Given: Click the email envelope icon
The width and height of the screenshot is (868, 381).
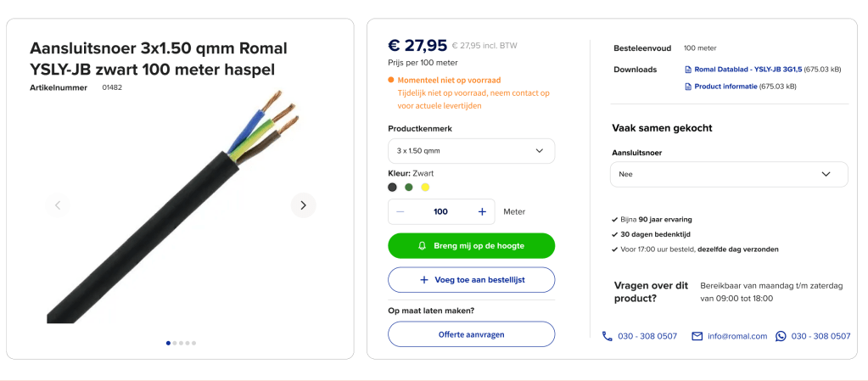Looking at the screenshot, I should tap(697, 336).
